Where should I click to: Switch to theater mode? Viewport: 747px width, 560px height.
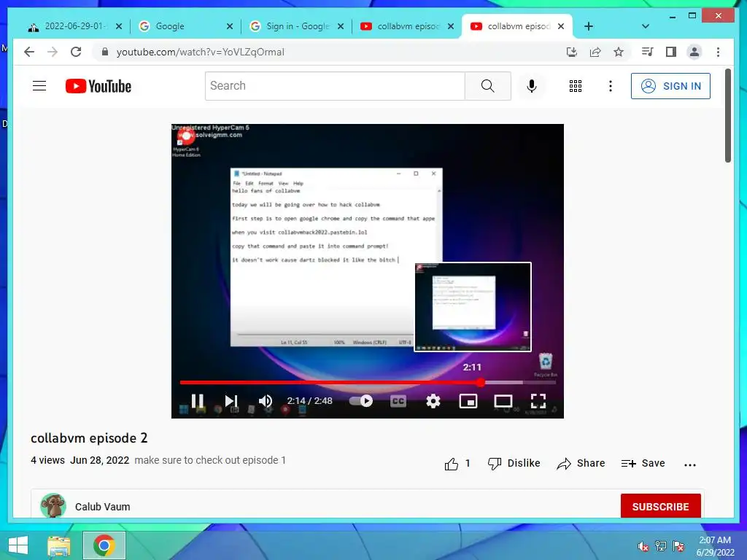(x=503, y=401)
